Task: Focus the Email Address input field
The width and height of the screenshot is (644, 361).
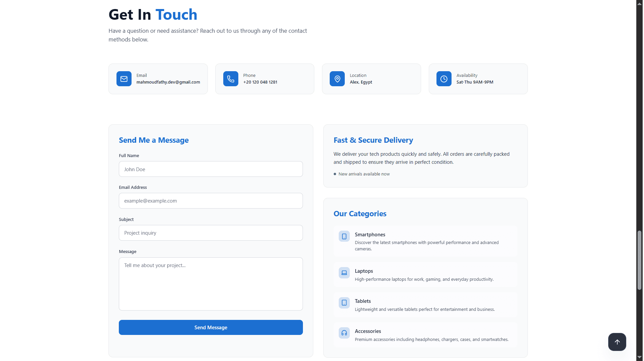Action: 211,201
